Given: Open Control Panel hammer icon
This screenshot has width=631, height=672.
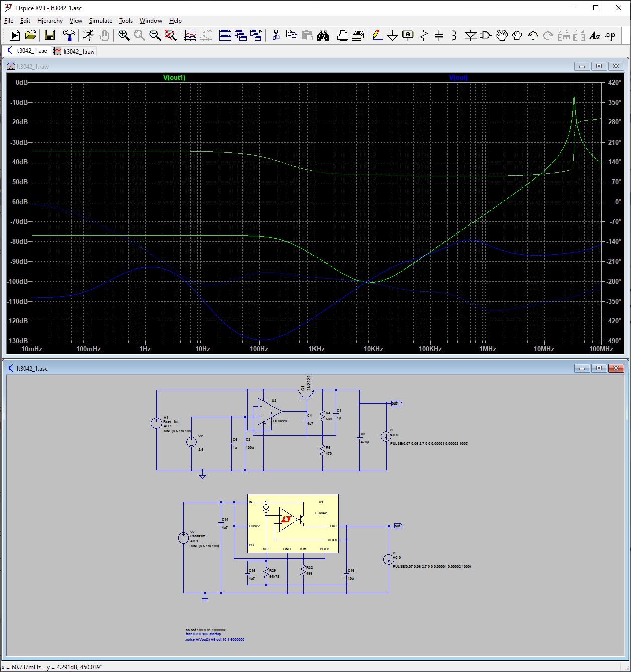Looking at the screenshot, I should coord(69,35).
